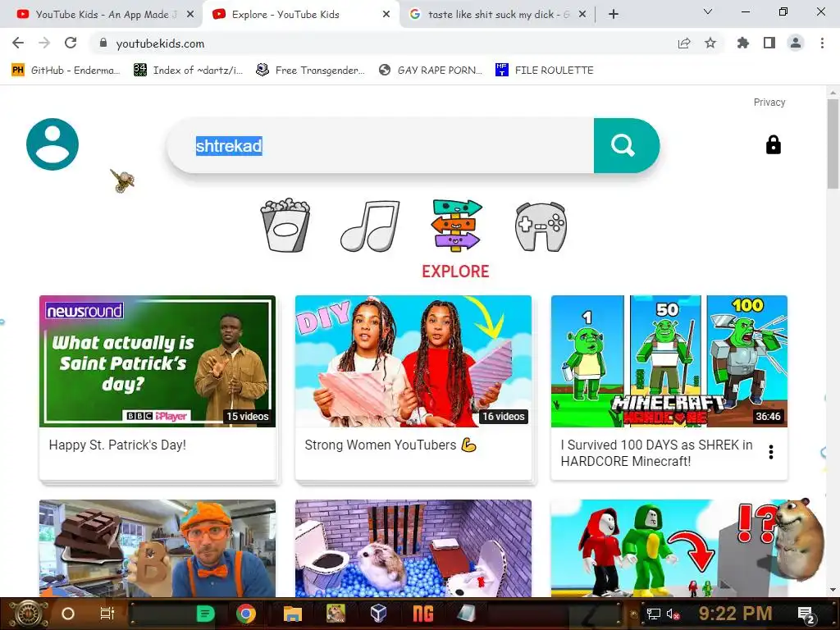View site information padlock

pyautogui.click(x=103, y=43)
